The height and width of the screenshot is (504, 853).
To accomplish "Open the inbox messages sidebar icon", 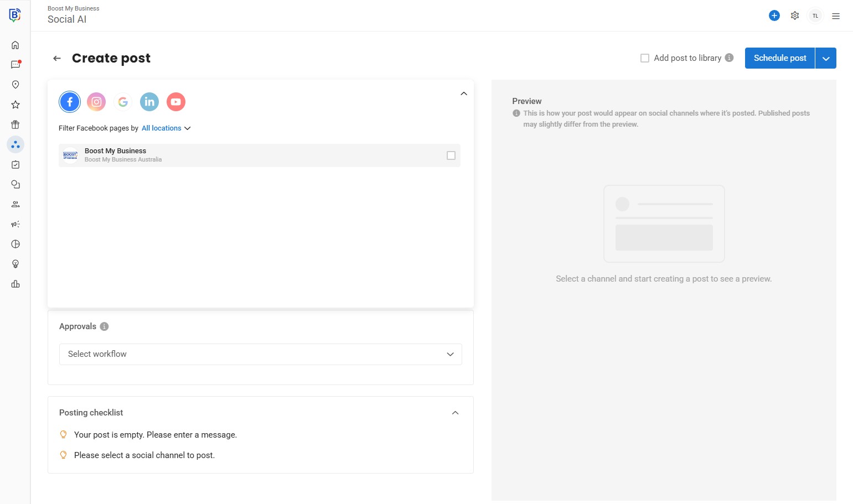I will pos(15,65).
